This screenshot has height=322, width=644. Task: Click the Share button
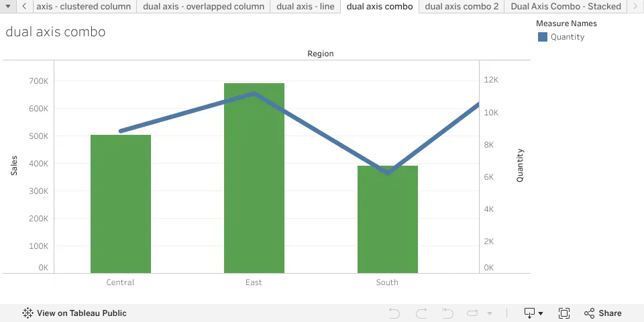point(603,313)
